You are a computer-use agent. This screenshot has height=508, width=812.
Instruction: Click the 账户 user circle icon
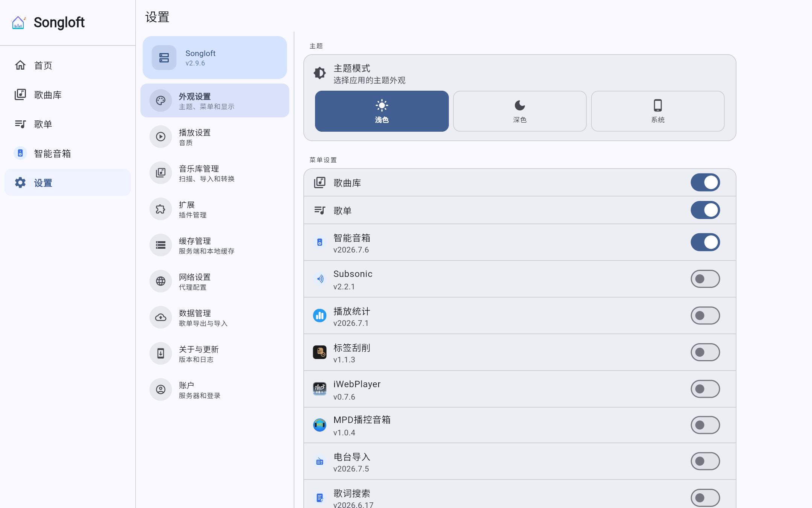(x=161, y=389)
